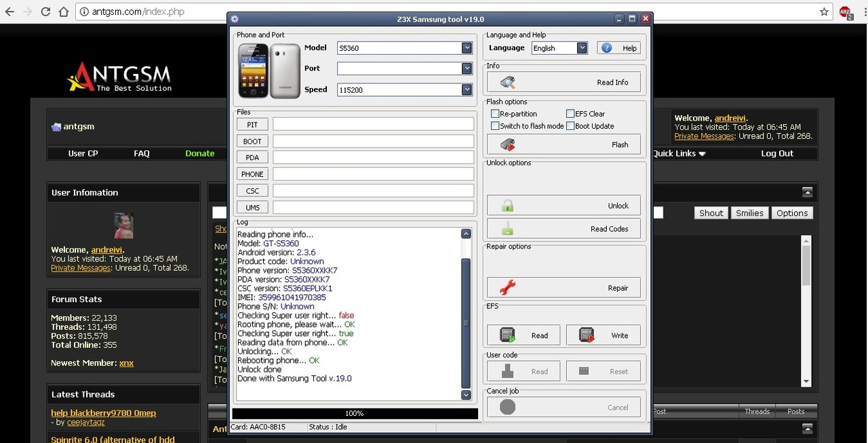
Task: Expand the Quick Links menu
Action: [x=679, y=154]
